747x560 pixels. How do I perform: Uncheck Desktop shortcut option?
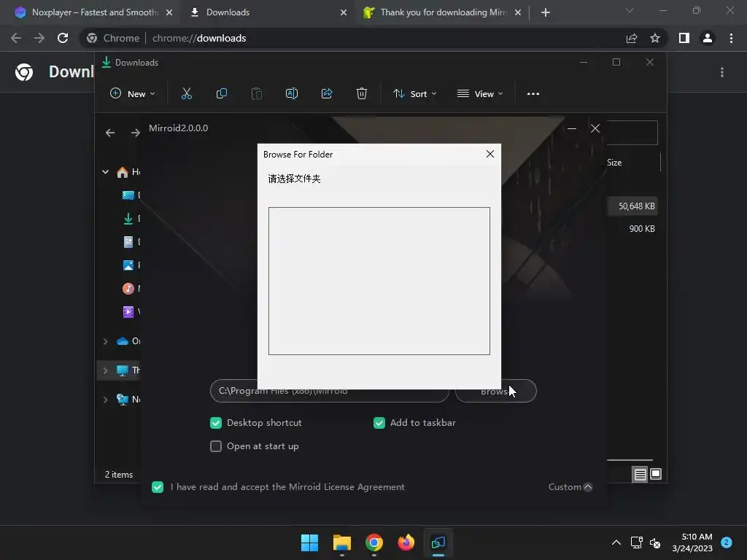(216, 423)
